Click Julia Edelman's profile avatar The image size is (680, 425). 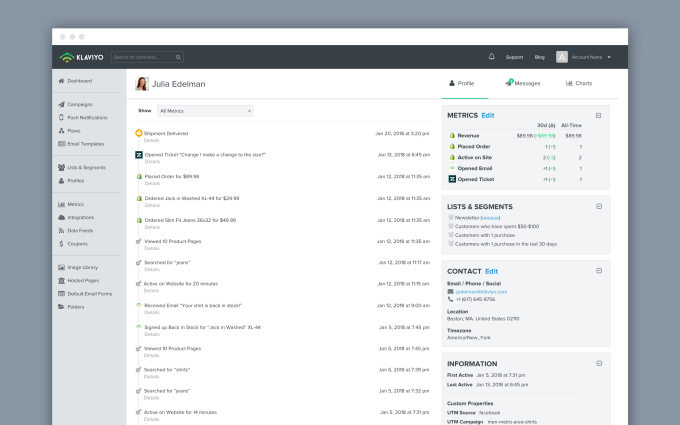tap(143, 84)
